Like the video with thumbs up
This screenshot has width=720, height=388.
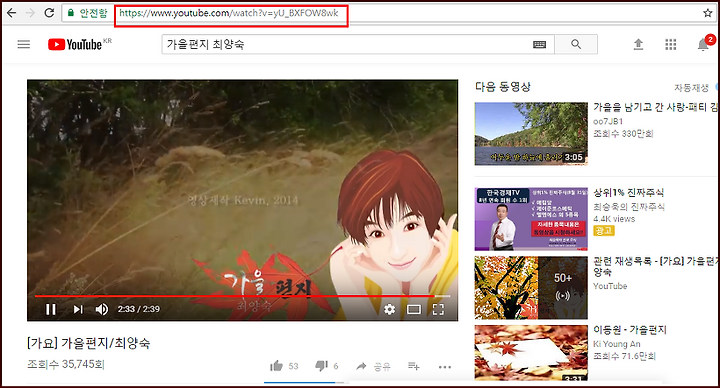276,366
